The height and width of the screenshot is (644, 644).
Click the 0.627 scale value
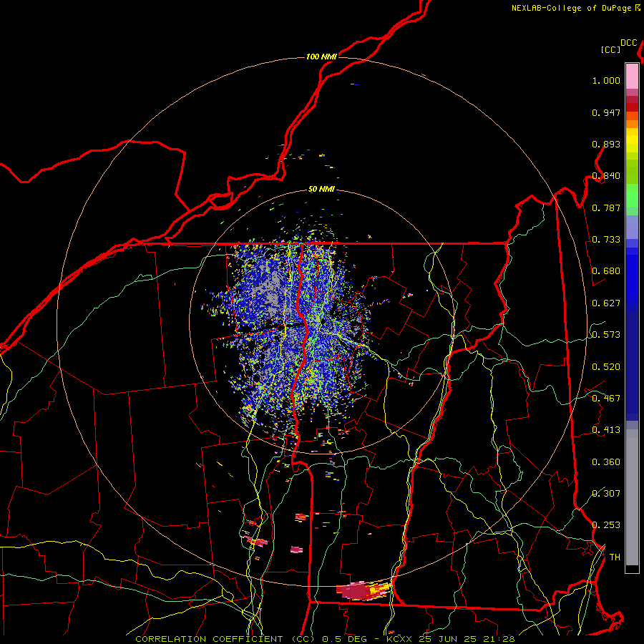click(606, 303)
